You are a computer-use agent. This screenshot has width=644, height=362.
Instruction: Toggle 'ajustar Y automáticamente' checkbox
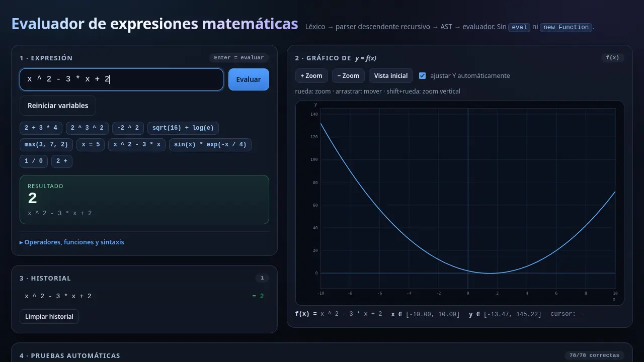tap(423, 76)
